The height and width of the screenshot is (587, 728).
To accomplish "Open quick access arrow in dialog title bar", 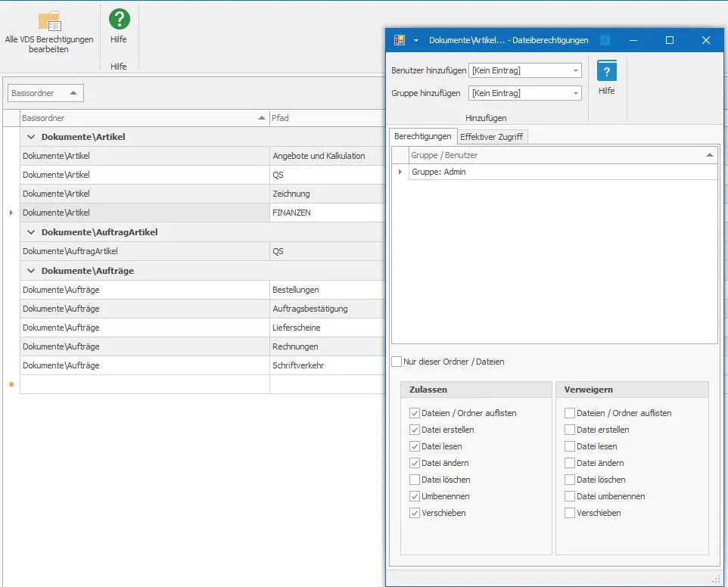I will click(x=416, y=40).
